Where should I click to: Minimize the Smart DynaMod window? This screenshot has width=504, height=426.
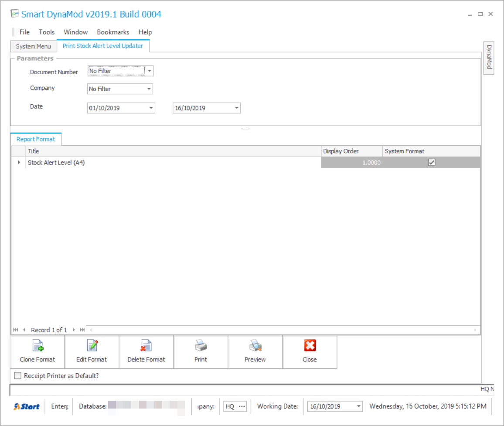pyautogui.click(x=470, y=14)
